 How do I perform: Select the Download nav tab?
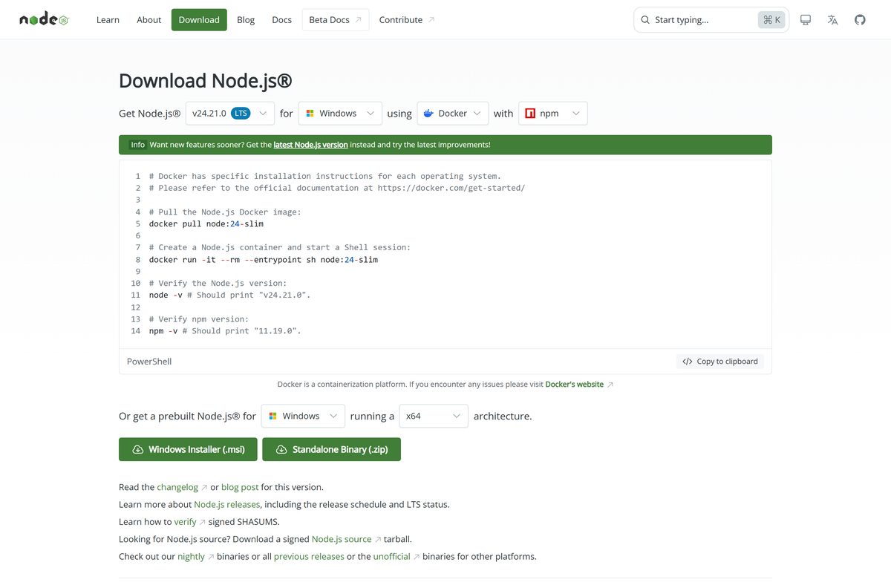tap(199, 20)
